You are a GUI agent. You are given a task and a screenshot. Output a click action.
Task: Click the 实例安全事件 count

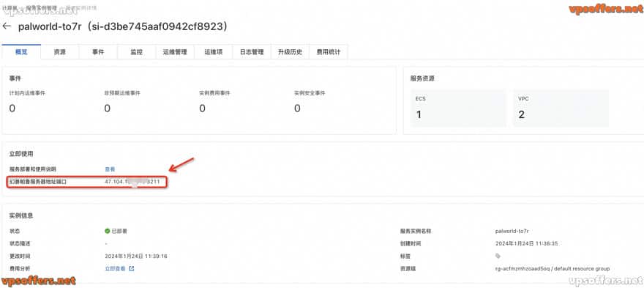pyautogui.click(x=297, y=108)
